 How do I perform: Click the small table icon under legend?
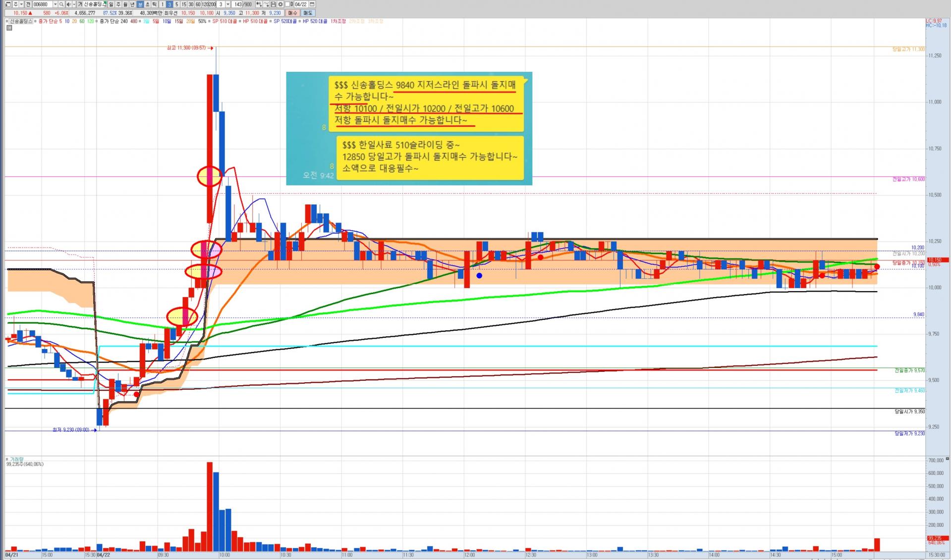tap(9, 28)
